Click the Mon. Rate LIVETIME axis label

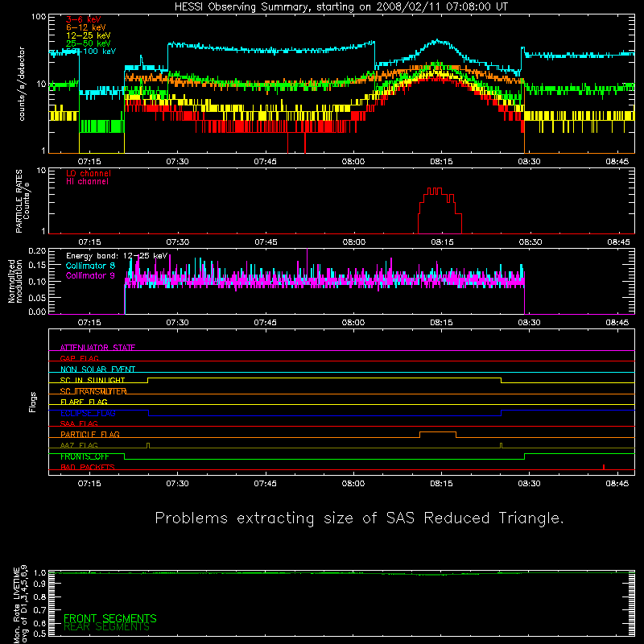[20, 604]
